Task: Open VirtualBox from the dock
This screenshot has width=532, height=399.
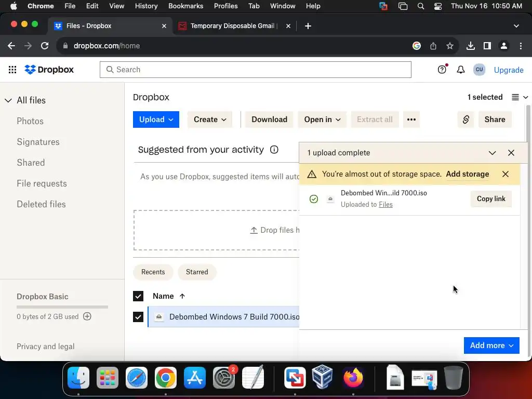Action: [x=322, y=377]
